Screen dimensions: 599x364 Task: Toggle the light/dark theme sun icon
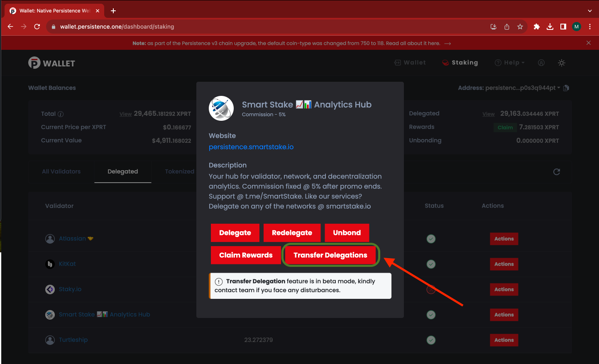pos(561,63)
